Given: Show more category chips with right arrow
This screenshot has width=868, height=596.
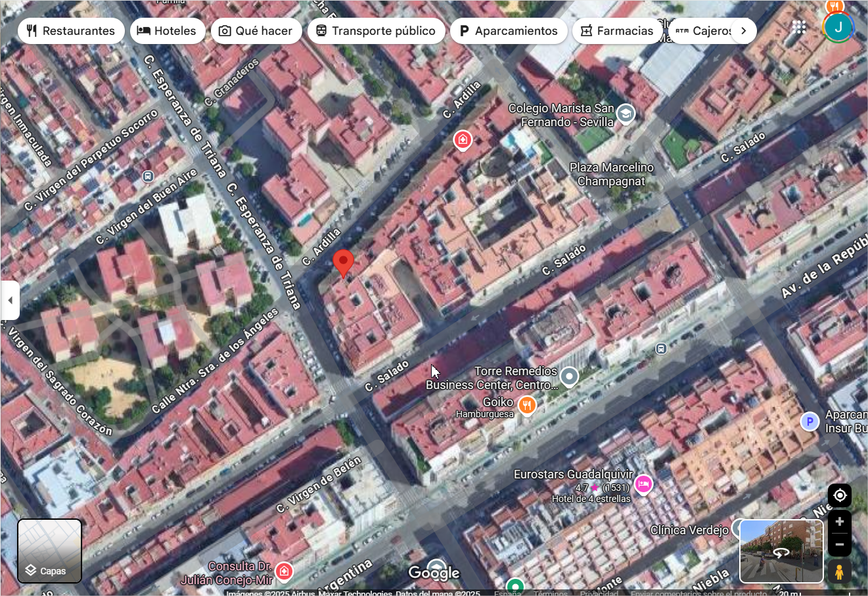Looking at the screenshot, I should [x=744, y=31].
